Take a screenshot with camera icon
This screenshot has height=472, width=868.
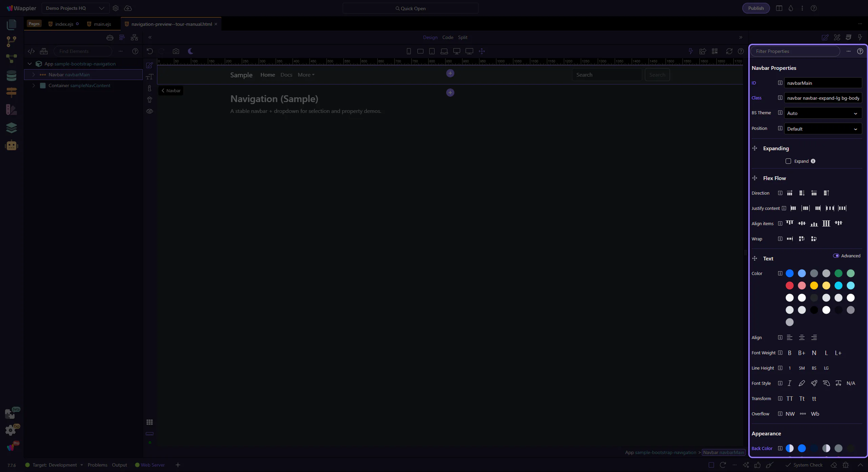coord(176,51)
